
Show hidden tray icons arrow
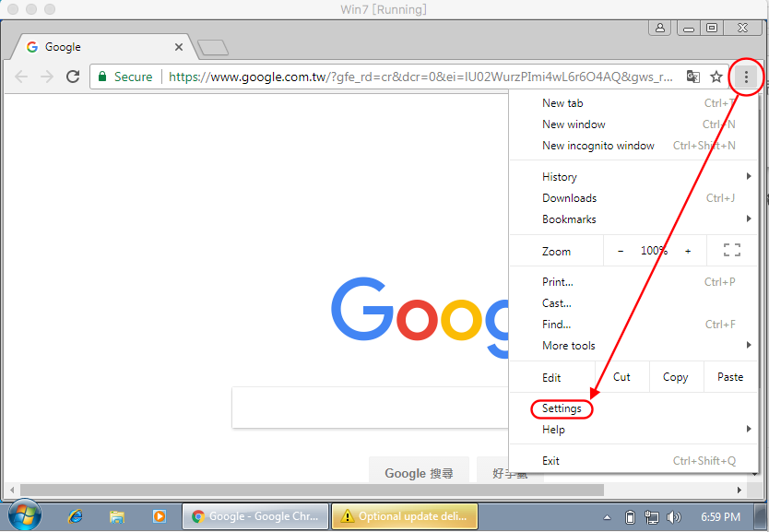[607, 517]
